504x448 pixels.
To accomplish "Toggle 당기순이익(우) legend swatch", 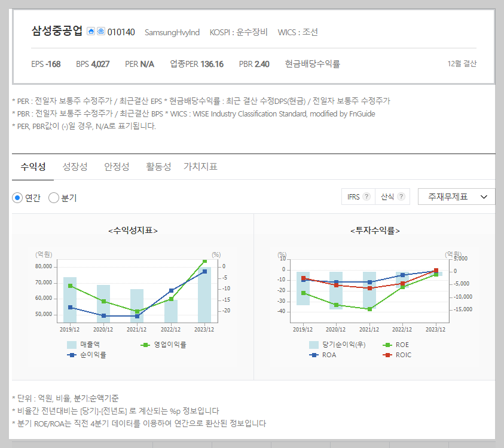I will point(314,345).
